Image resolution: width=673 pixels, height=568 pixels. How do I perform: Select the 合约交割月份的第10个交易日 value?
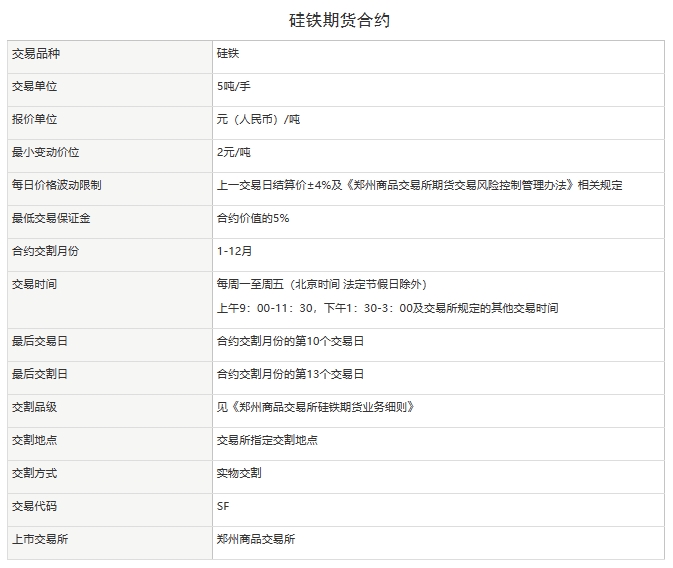(290, 341)
